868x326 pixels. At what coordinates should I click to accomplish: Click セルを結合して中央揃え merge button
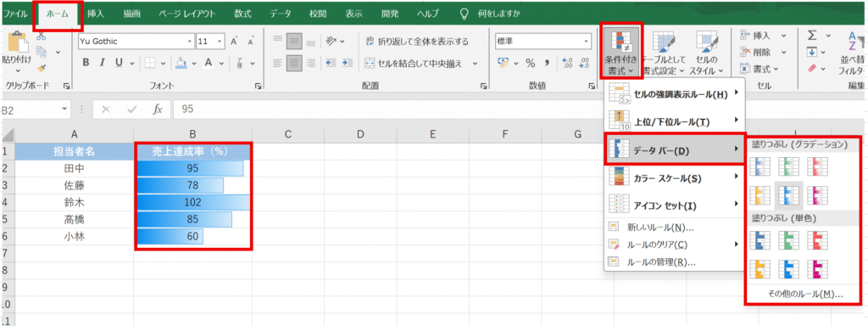pos(413,63)
